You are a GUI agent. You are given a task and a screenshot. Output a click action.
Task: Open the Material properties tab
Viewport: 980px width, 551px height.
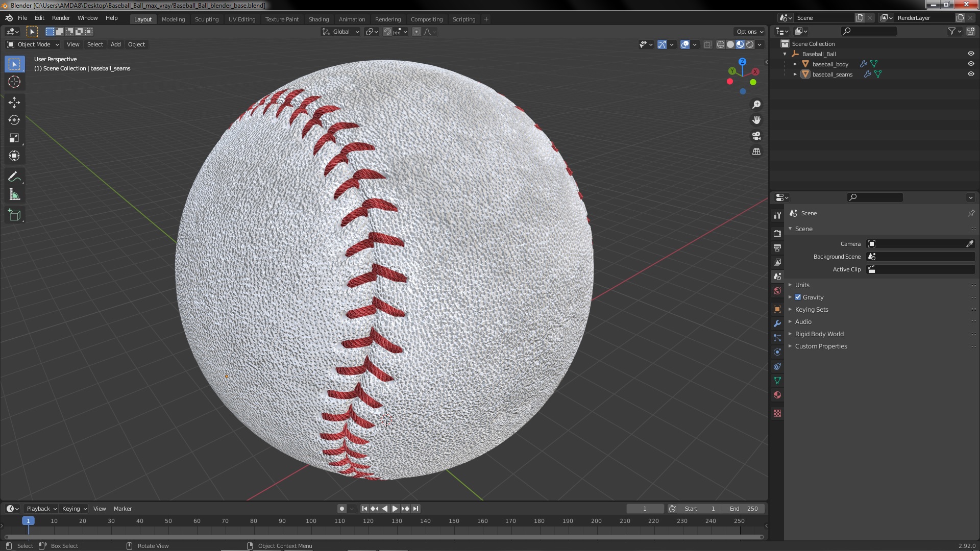point(777,395)
